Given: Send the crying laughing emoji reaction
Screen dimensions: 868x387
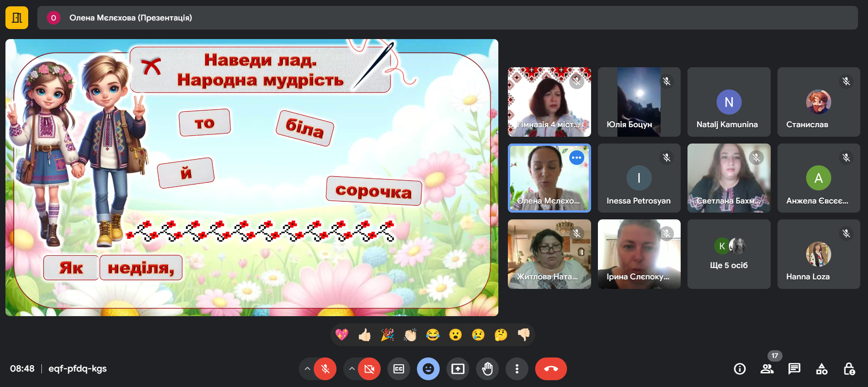Looking at the screenshot, I should point(433,335).
